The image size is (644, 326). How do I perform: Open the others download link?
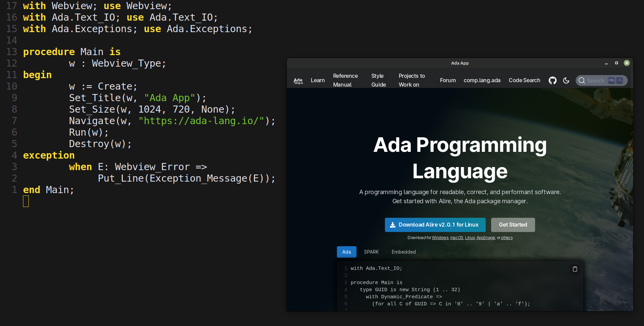507,238
